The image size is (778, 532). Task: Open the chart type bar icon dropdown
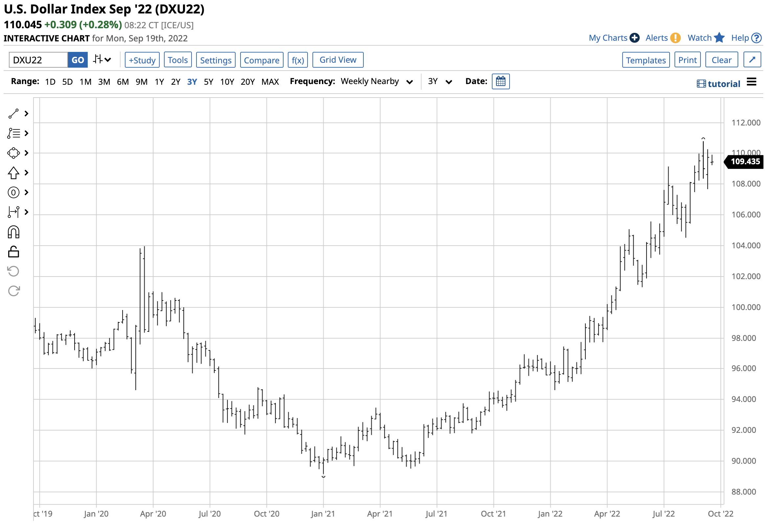[x=102, y=60]
